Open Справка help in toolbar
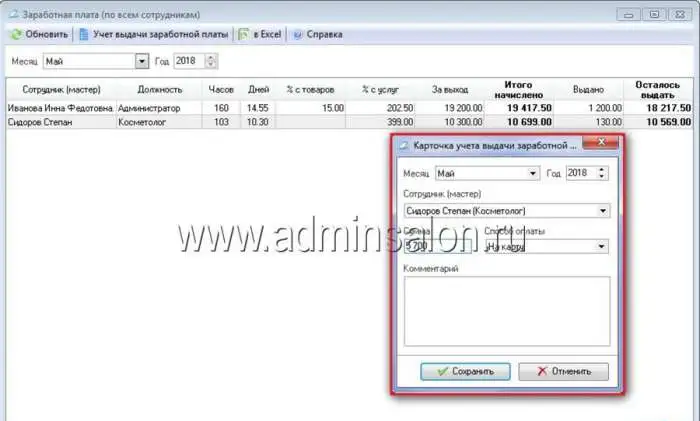Viewport: 700px width, 421px height. click(x=318, y=34)
